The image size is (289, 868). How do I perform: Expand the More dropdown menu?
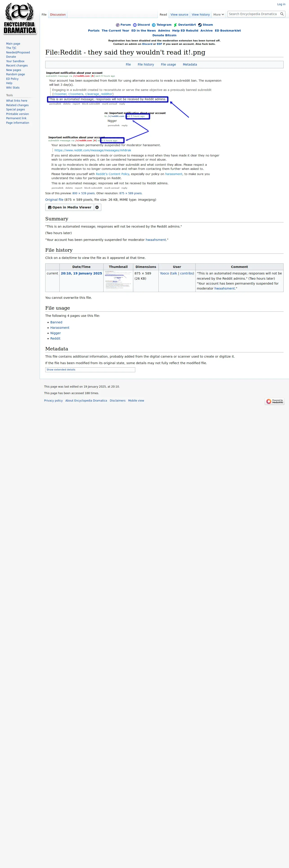tap(219, 14)
